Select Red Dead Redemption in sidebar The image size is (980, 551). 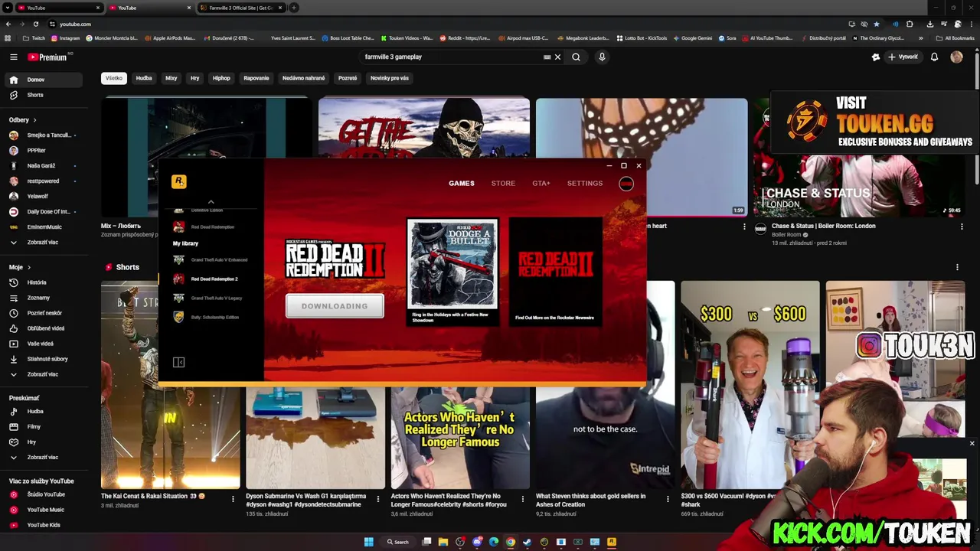coord(204,227)
